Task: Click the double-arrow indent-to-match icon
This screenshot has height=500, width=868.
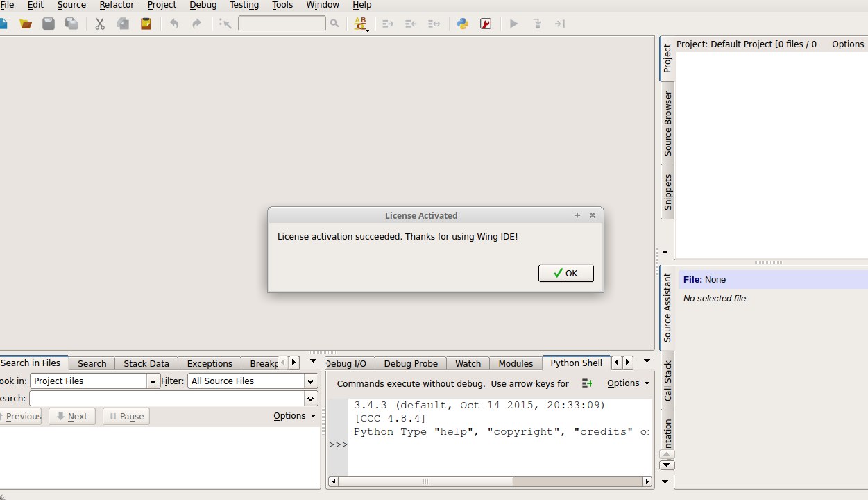Action: (434, 24)
